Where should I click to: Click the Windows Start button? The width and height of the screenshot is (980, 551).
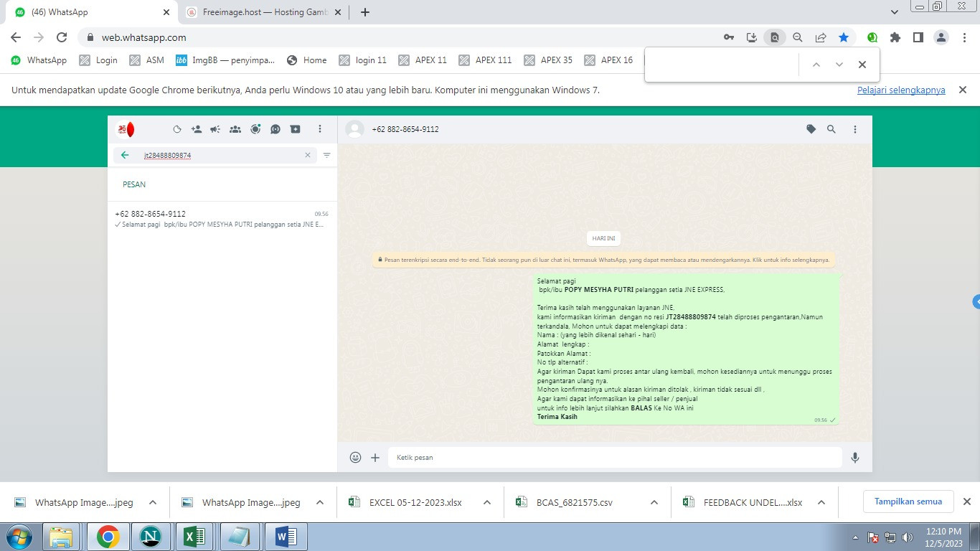(19, 537)
